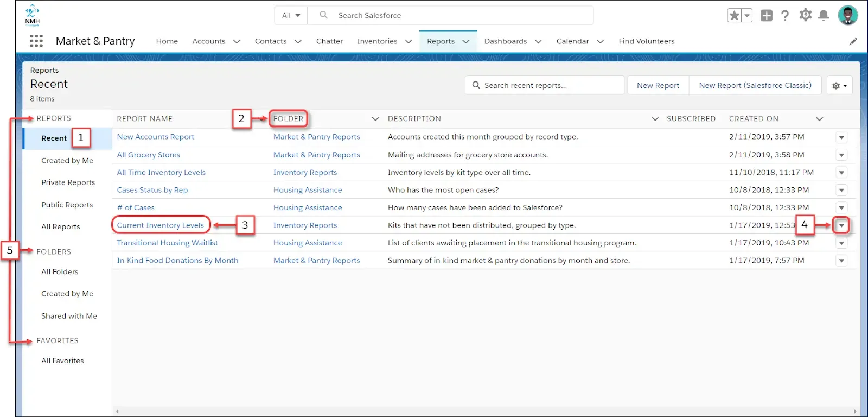Select Created by Me under Reports
The height and width of the screenshot is (417, 868).
tap(67, 161)
